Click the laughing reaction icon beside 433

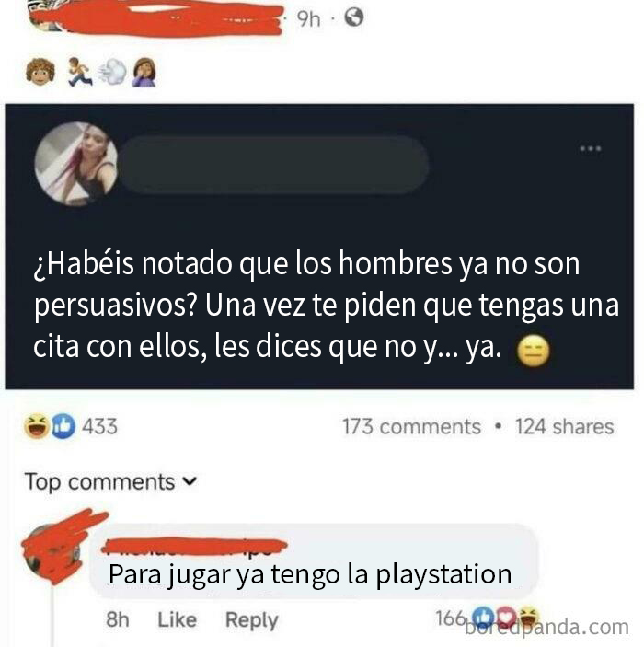[36, 426]
